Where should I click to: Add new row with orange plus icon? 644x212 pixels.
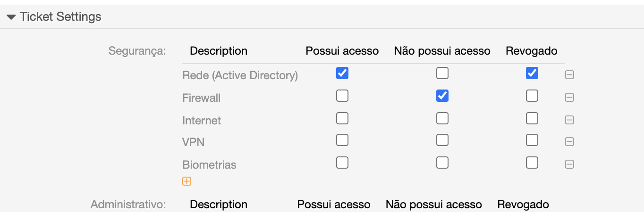(x=186, y=181)
